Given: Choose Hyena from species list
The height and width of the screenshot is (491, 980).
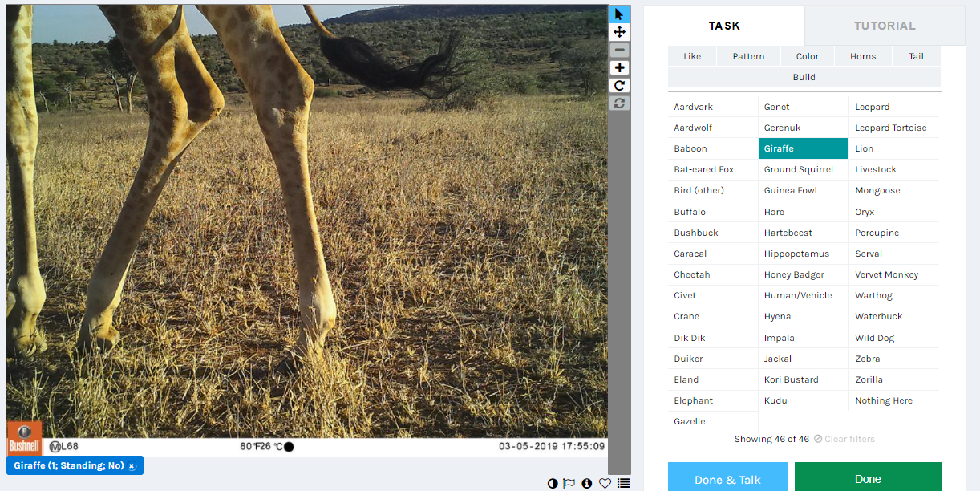Looking at the screenshot, I should pyautogui.click(x=804, y=316).
